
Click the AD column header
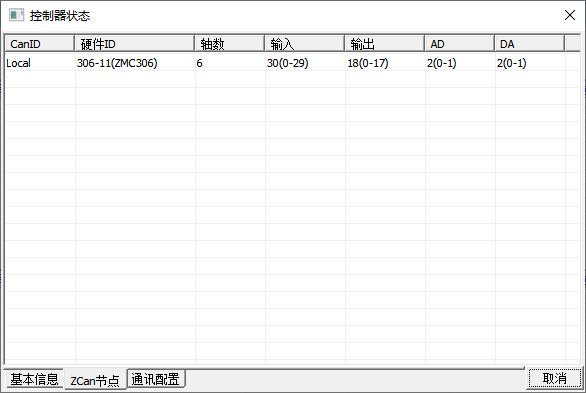click(459, 43)
